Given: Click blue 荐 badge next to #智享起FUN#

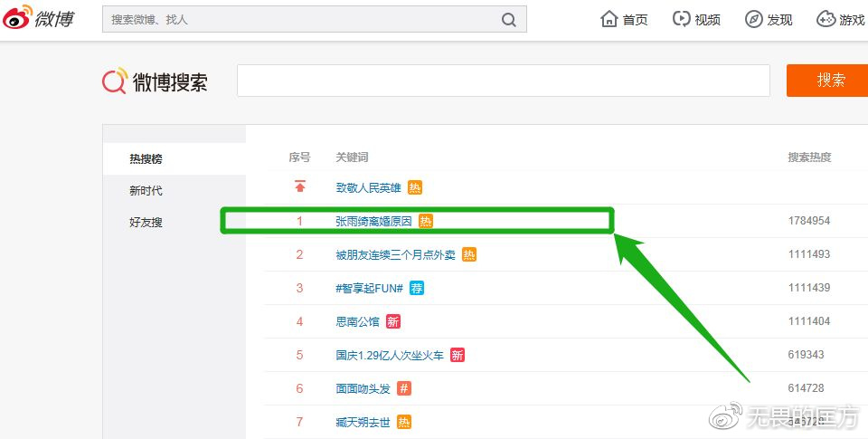Looking at the screenshot, I should click(417, 288).
